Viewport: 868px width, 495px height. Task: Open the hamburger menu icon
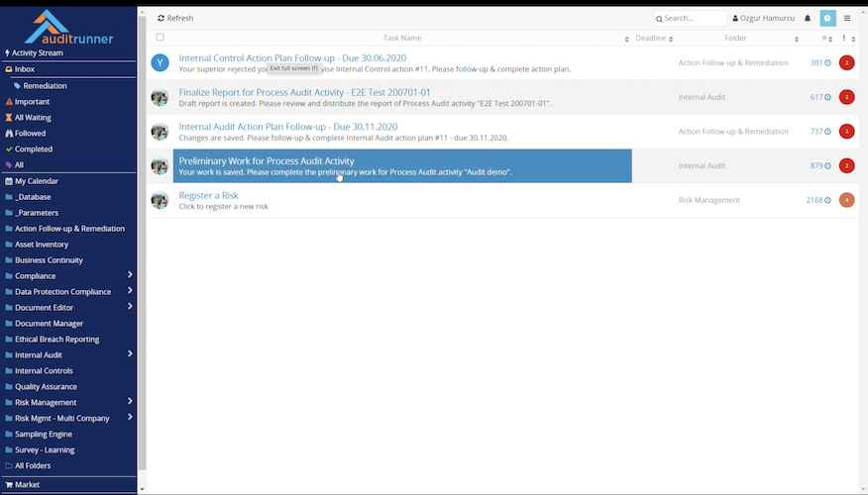[847, 18]
